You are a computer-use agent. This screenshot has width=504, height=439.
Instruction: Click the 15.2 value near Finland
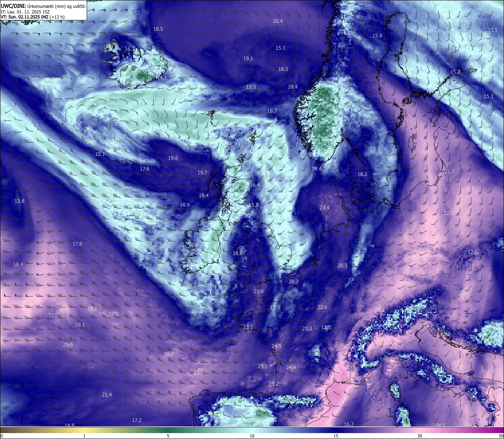(x=455, y=72)
